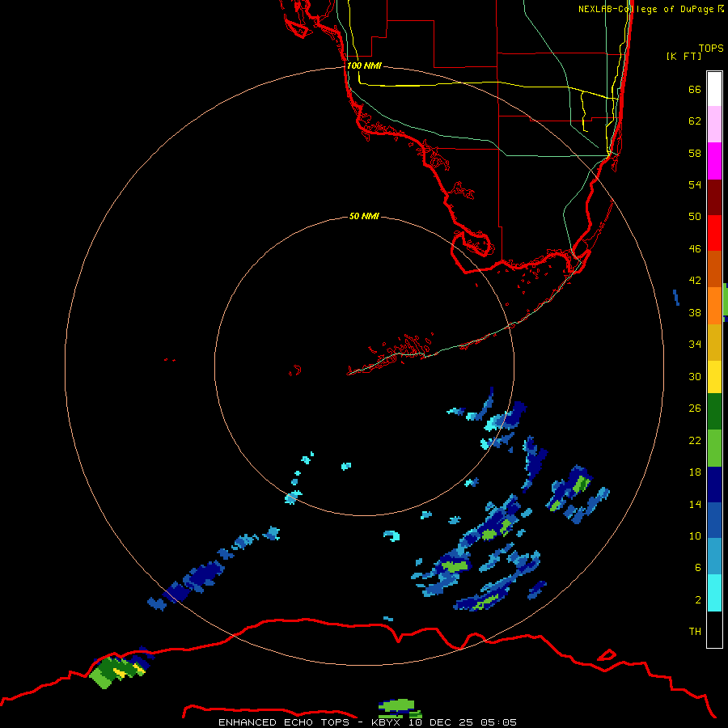This screenshot has height=728, width=728.
Task: Click the [K FT] units label
Action: click(684, 56)
